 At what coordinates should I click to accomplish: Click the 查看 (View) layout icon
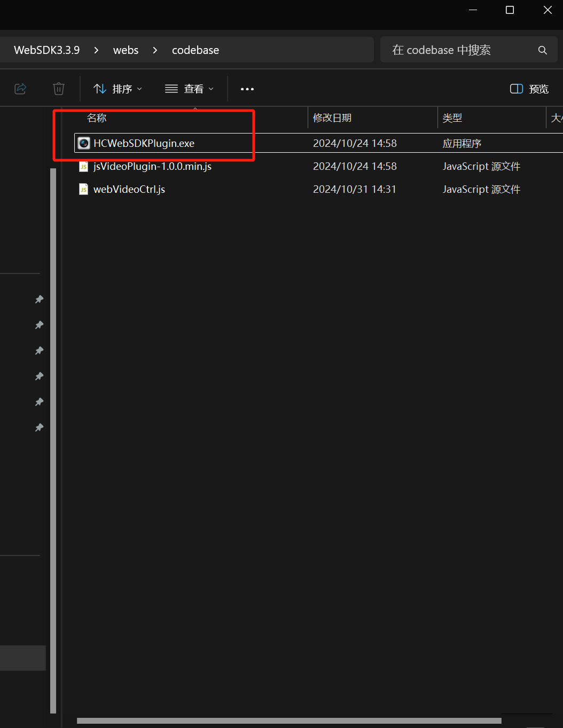(x=171, y=89)
